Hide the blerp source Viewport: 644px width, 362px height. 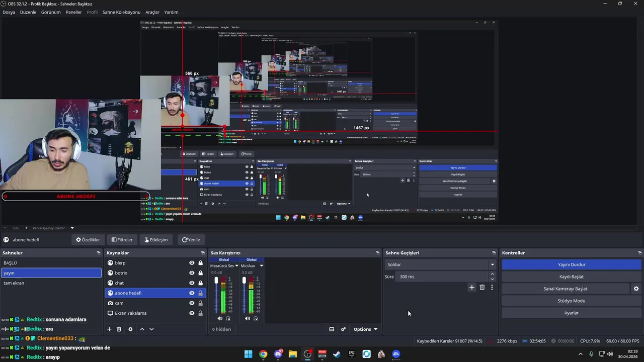(192, 263)
